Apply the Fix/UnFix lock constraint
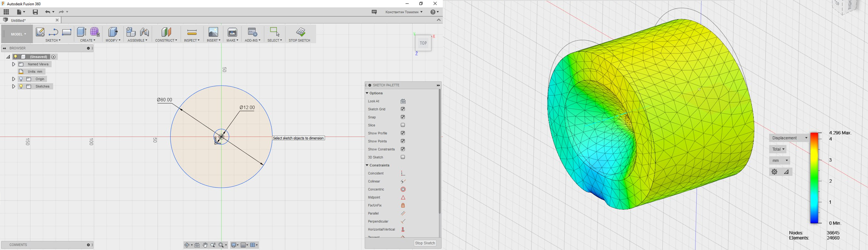868x250 pixels. coord(403,206)
